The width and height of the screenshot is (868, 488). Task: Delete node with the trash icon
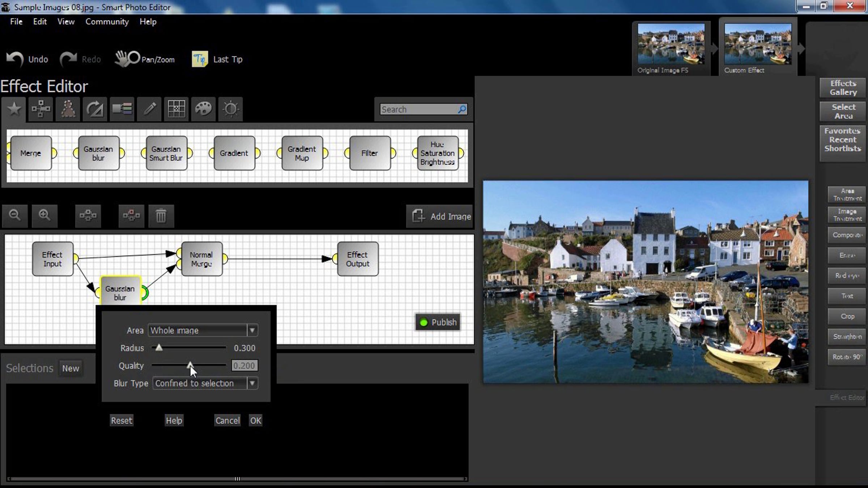pos(161,216)
